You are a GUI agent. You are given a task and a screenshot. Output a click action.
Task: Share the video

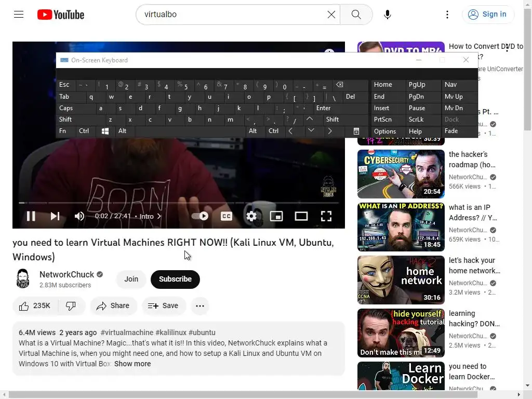(x=113, y=305)
